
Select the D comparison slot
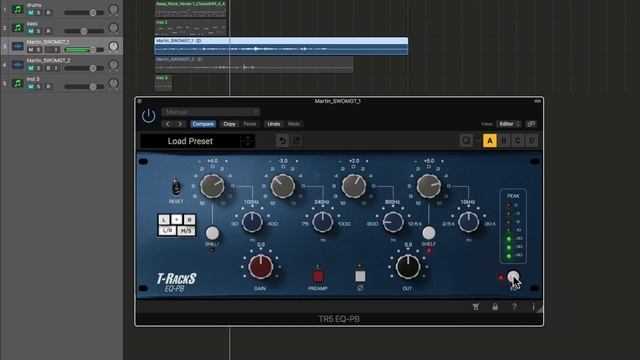[531, 141]
